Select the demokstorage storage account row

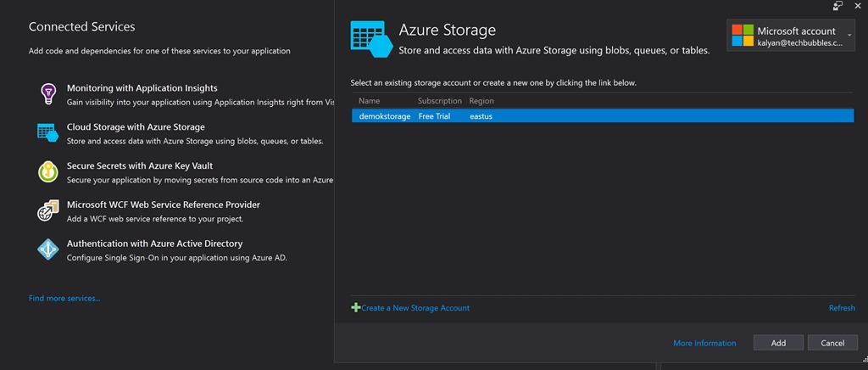[603, 116]
